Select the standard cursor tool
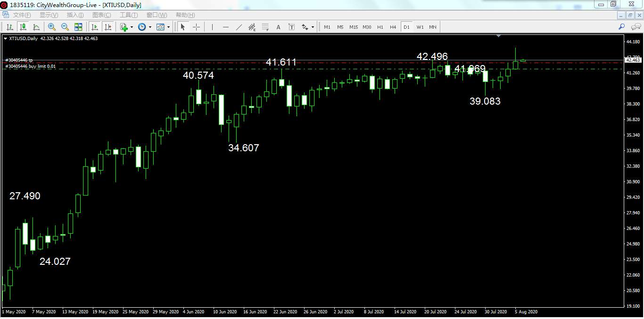This screenshot has height=319, width=644. (x=183, y=27)
